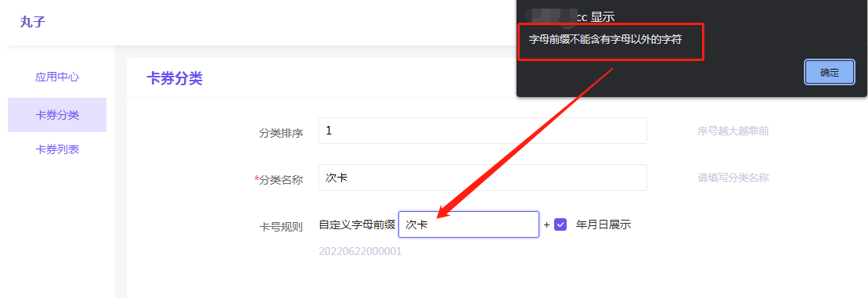Click the 自定义字母前缀 label text
Image resolution: width=868 pixels, height=298 pixels.
357,224
